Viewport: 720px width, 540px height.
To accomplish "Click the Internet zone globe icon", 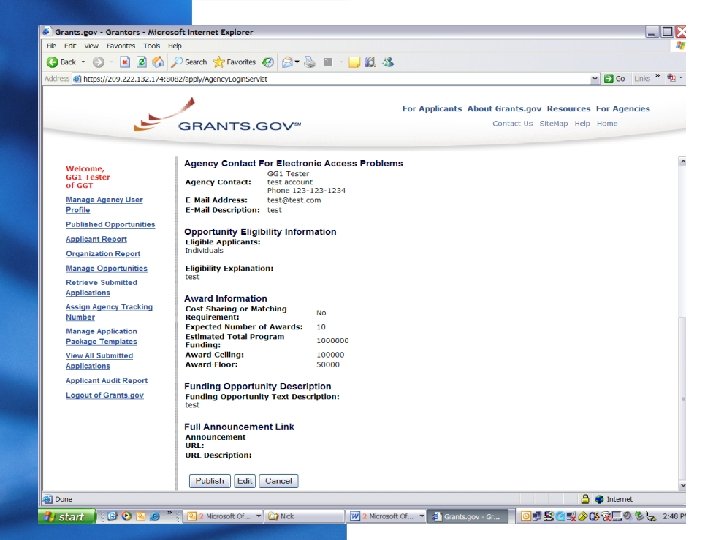I will pos(599,499).
